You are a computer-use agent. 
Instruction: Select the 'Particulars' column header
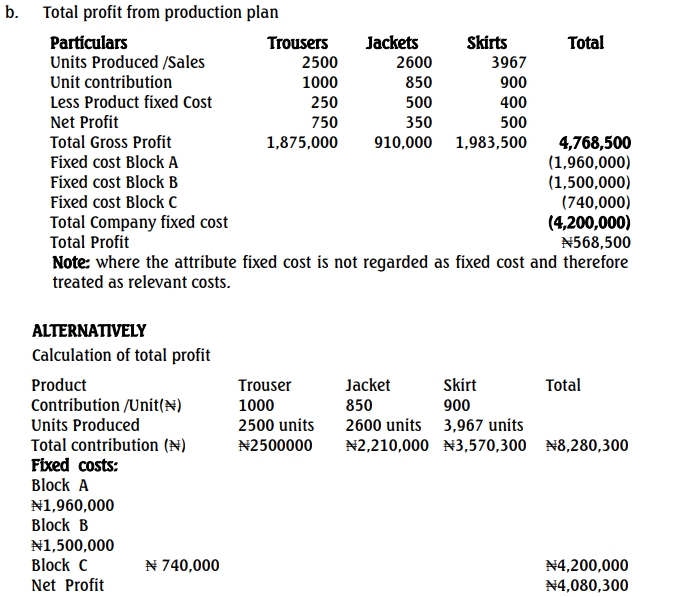pyautogui.click(x=89, y=43)
